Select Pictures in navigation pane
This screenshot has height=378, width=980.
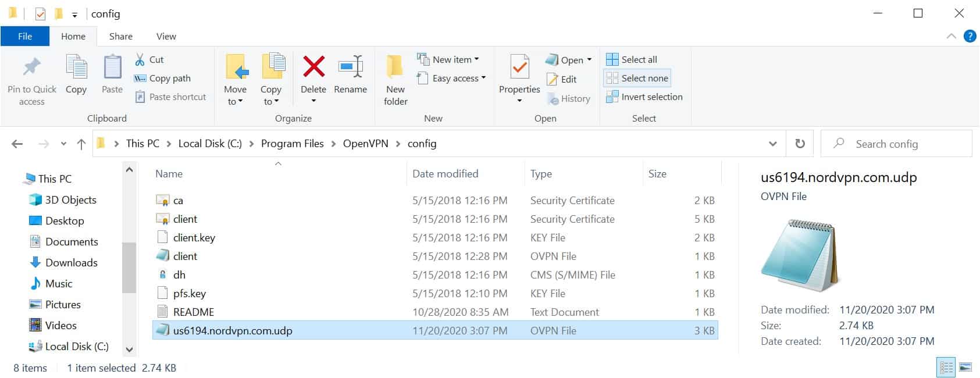[55, 304]
